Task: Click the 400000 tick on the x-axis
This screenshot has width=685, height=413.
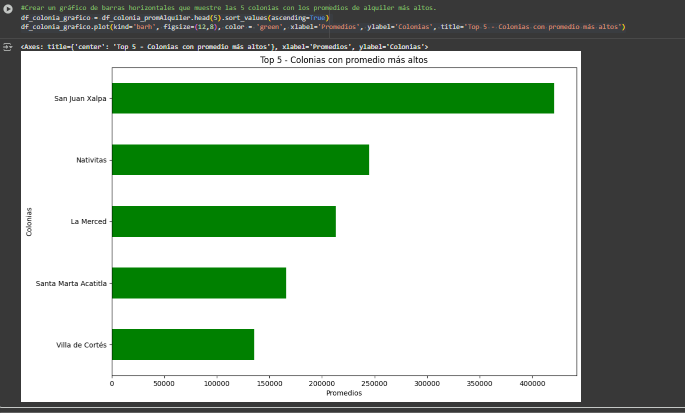Action: point(532,383)
